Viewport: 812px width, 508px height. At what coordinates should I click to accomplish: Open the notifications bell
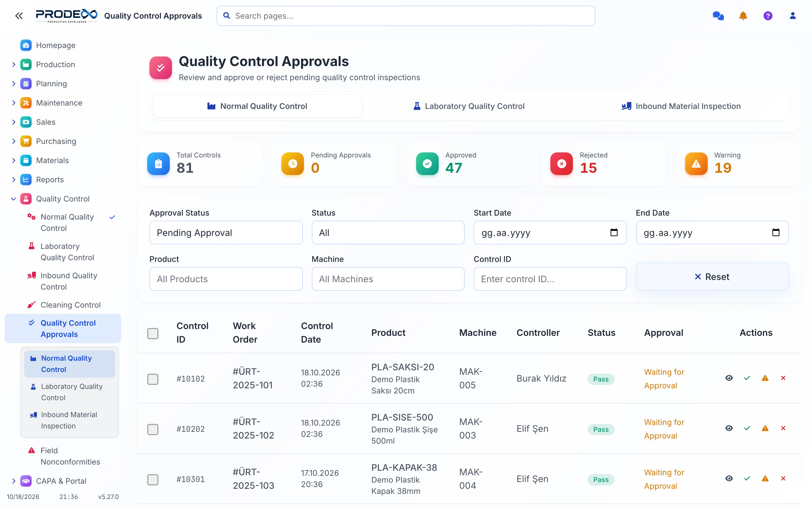coord(743,16)
